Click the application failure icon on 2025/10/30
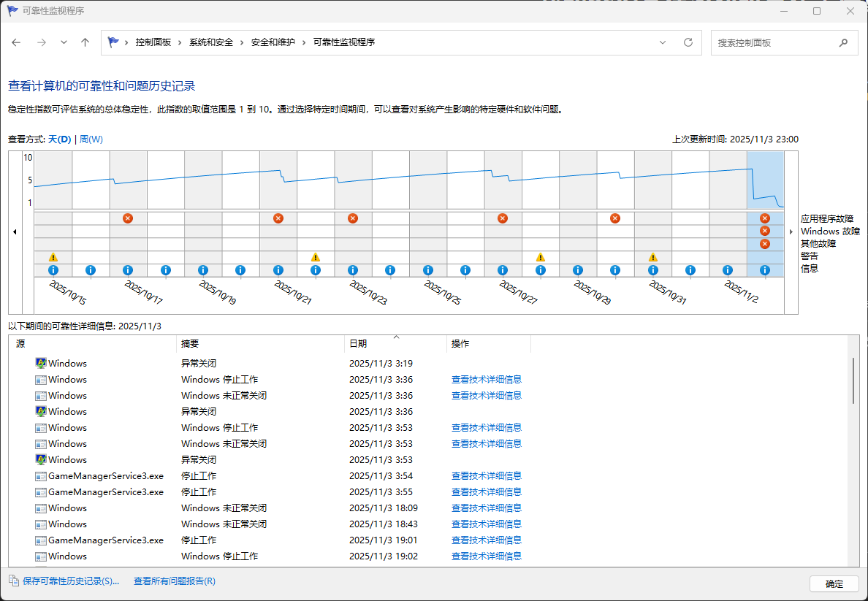868x601 pixels. tap(615, 218)
